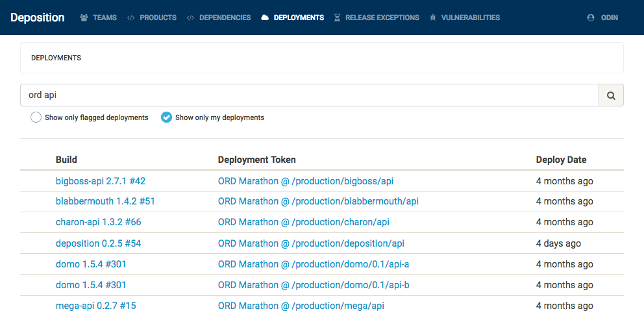Click the Odin user avatar icon
The image size is (644, 320).
(x=591, y=18)
